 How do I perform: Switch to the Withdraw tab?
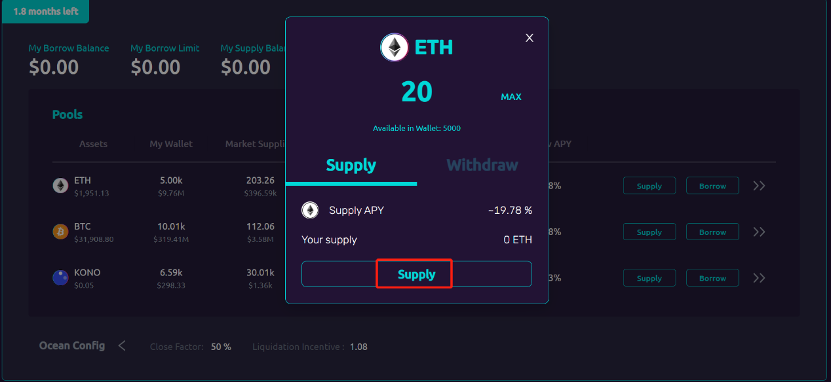[482, 165]
